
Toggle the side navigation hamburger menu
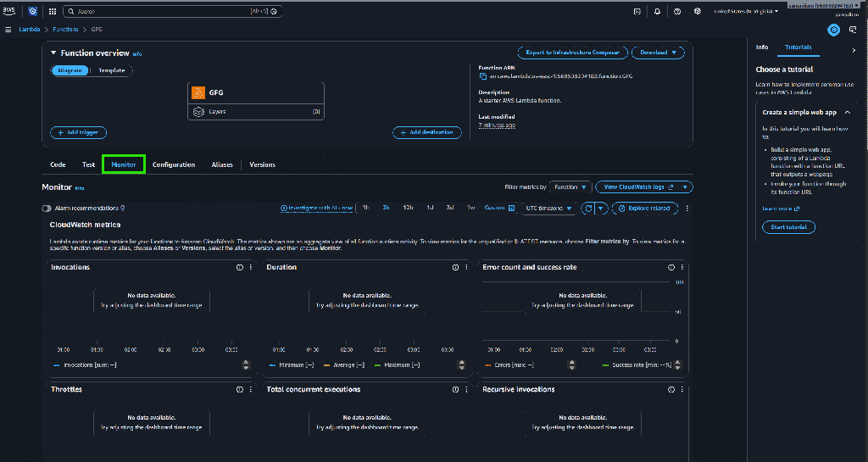coord(8,30)
